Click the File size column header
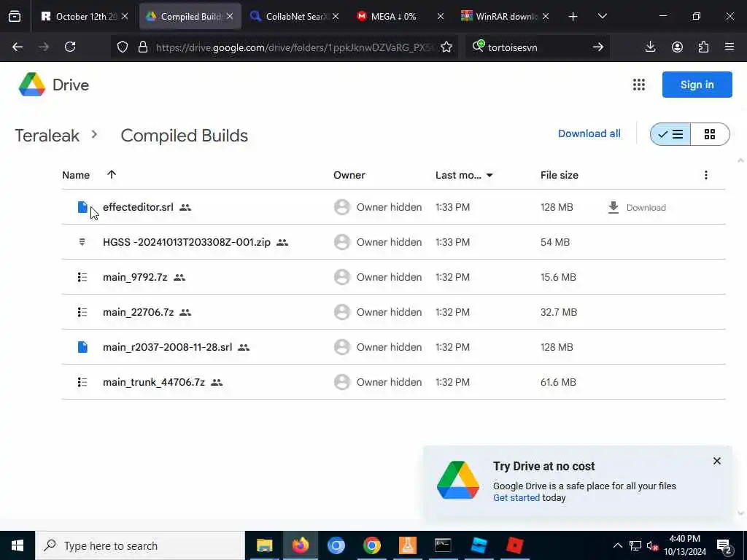The height and width of the screenshot is (560, 747). tap(560, 175)
